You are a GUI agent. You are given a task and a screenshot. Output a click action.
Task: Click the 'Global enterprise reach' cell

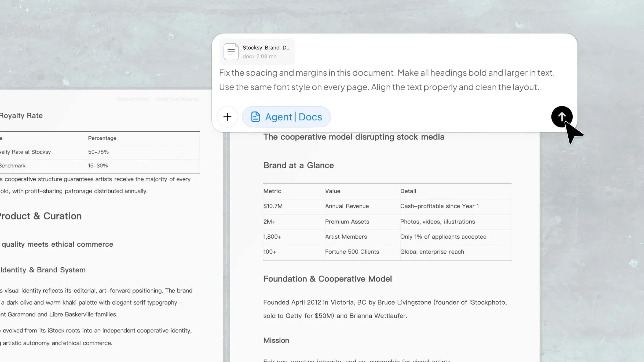pos(432,252)
